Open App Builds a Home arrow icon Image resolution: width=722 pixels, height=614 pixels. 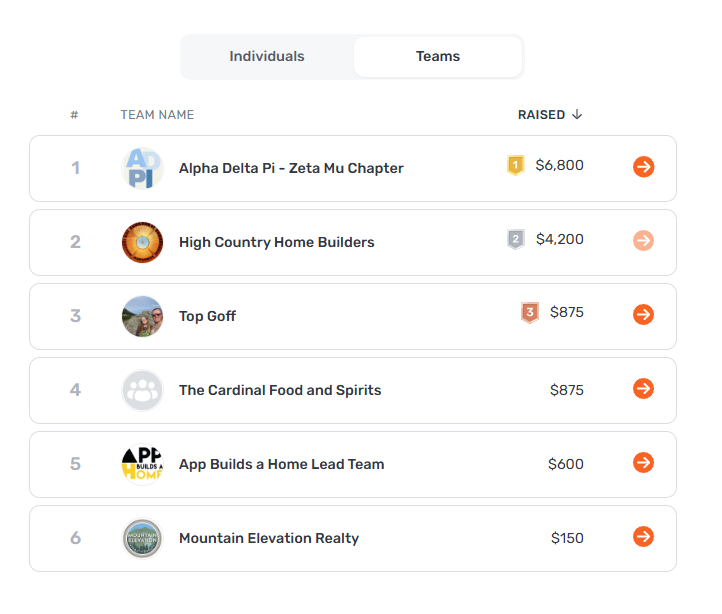click(643, 462)
